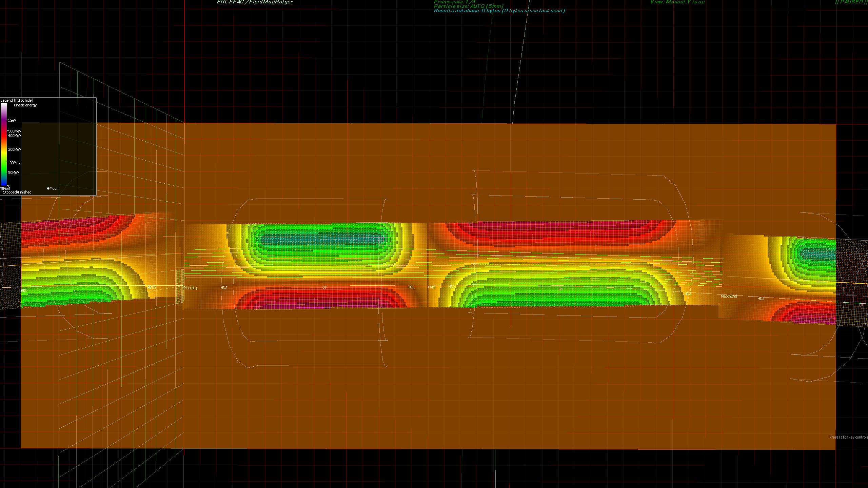Select the MatchUp element label
Screen dimensions: 868x488
(x=191, y=288)
